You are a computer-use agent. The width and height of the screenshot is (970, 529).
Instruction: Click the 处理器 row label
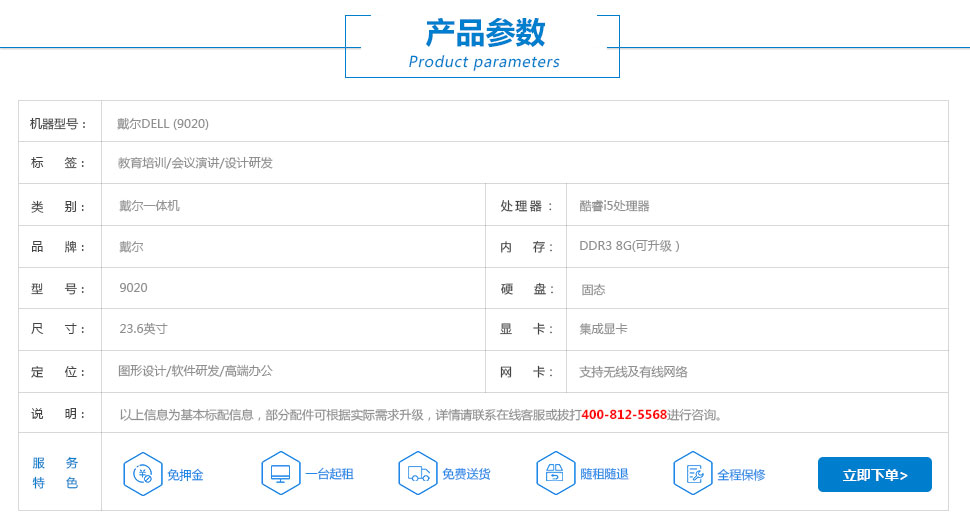tap(526, 206)
